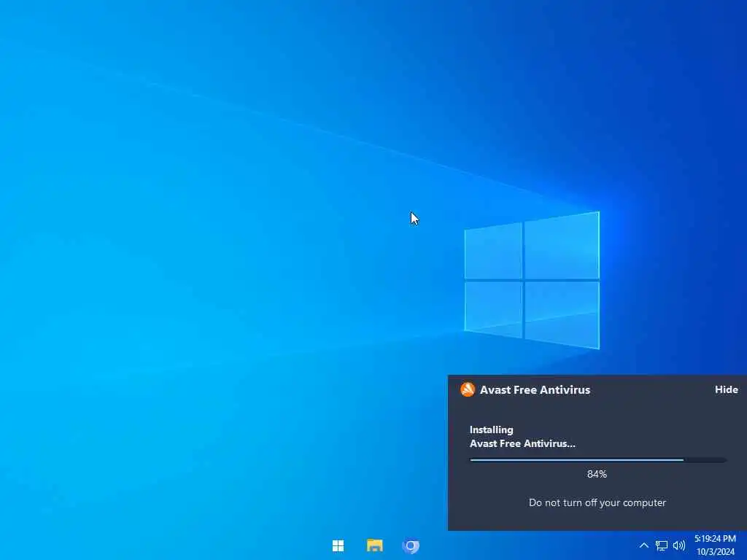Open the Windows Start menu
Viewport: 747px width, 560px height.
[338, 545]
